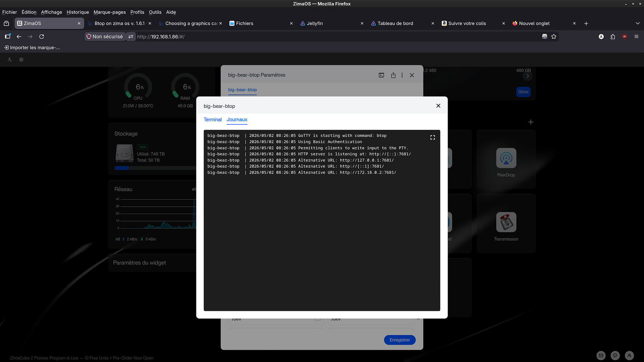The image size is (644, 362).
Task: Select the Journaux tab in dialog
Action: coord(237,119)
